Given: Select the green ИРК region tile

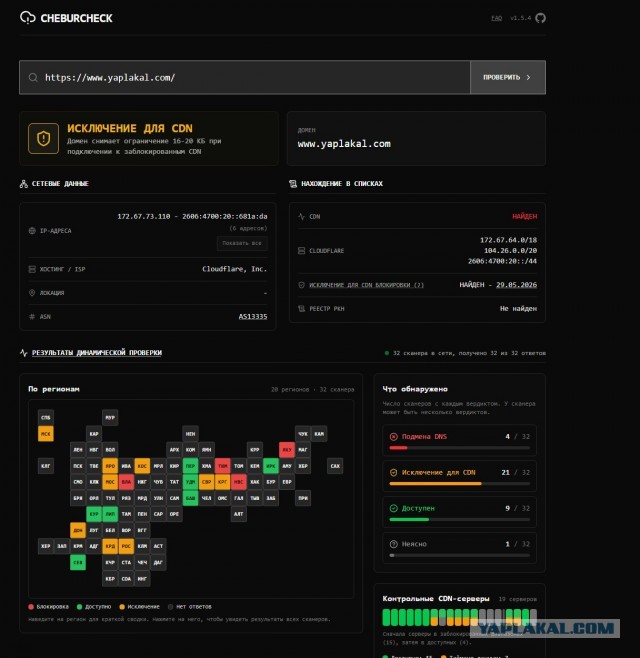Looking at the screenshot, I should (x=271, y=466).
